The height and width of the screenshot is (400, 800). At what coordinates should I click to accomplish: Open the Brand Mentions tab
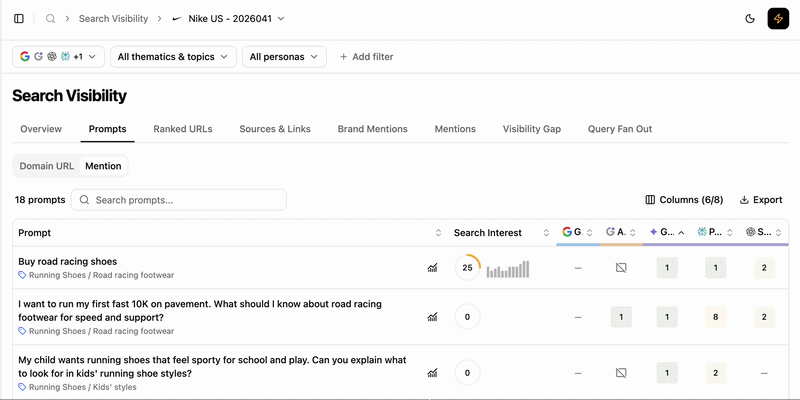372,129
